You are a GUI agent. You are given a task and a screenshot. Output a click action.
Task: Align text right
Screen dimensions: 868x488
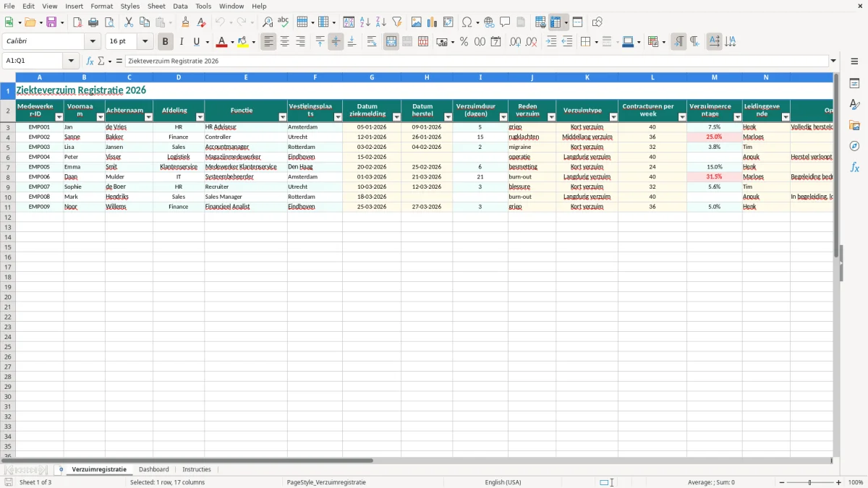pyautogui.click(x=301, y=42)
